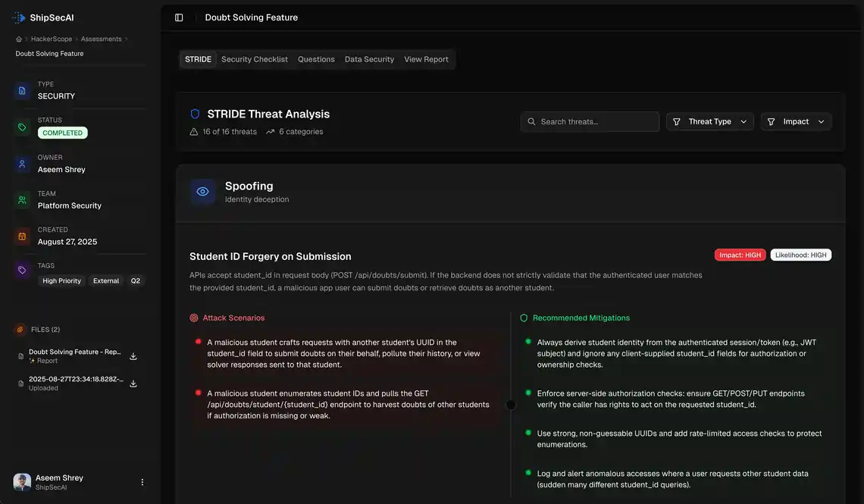Click the FILES (2) section label
Screen dimensions: 864x504
coord(45,330)
